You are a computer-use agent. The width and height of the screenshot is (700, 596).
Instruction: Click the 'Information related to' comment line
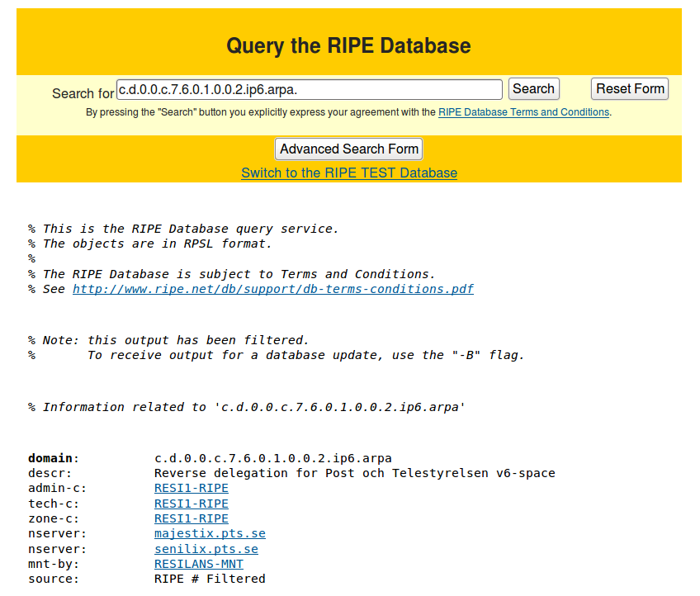[247, 407]
